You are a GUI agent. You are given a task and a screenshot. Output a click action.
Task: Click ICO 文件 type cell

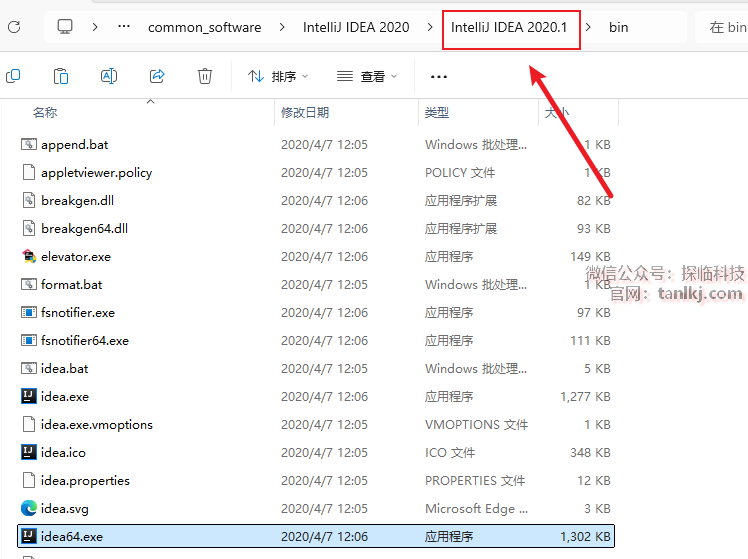(x=450, y=453)
